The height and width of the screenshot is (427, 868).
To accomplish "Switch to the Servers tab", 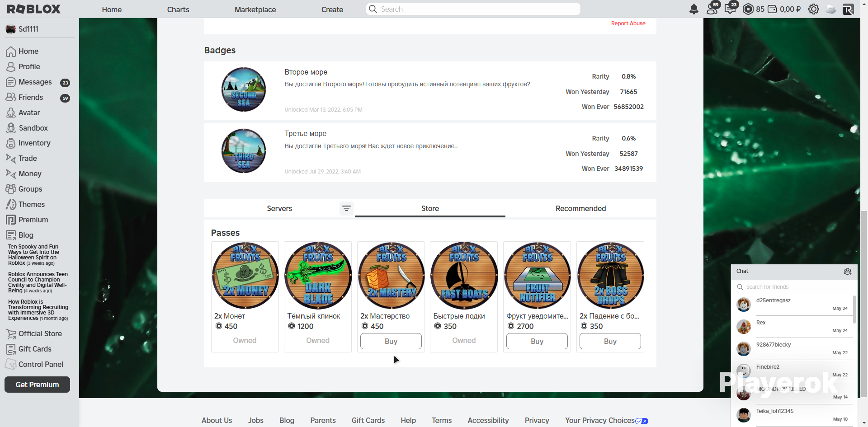I will coord(279,208).
